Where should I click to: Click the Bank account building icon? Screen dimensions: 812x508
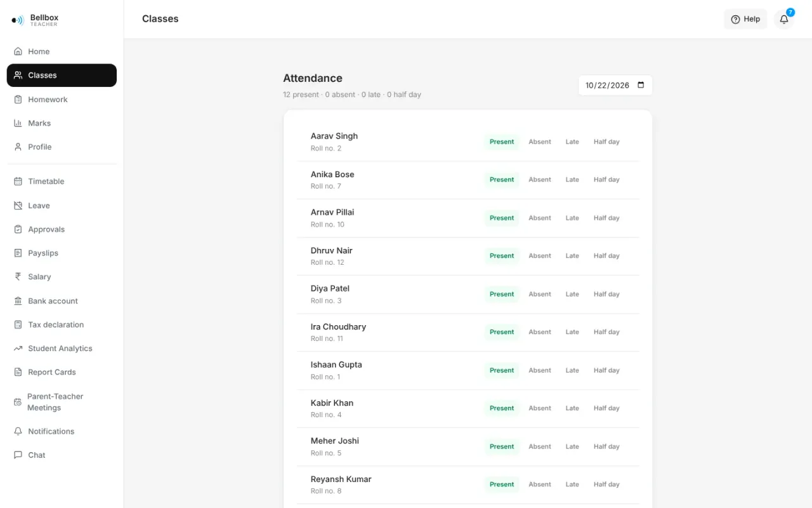click(x=18, y=301)
